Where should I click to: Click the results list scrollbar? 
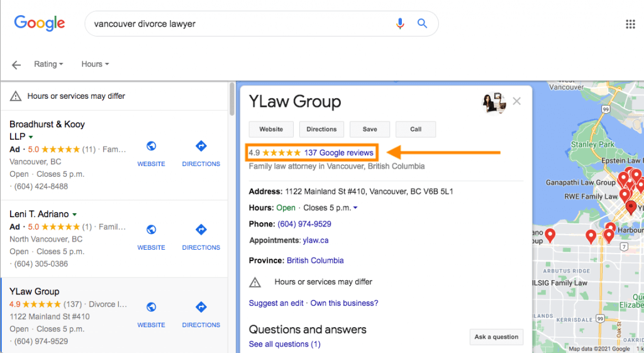231,99
